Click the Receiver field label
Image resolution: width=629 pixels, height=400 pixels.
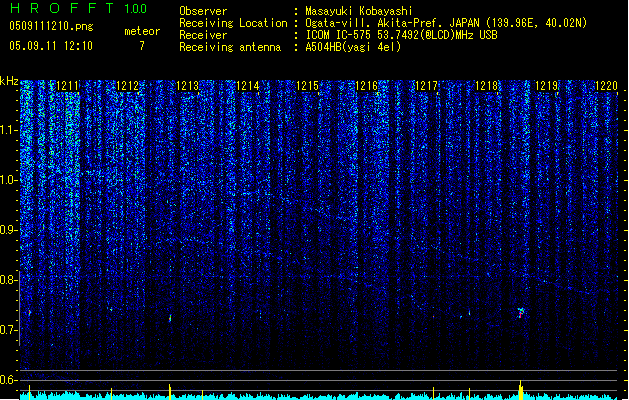click(203, 35)
